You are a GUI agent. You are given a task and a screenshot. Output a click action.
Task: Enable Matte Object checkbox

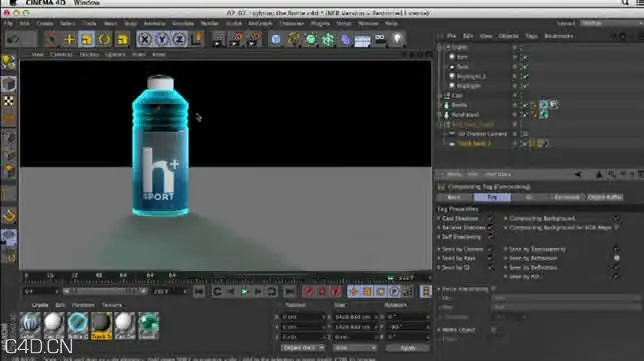point(493,330)
